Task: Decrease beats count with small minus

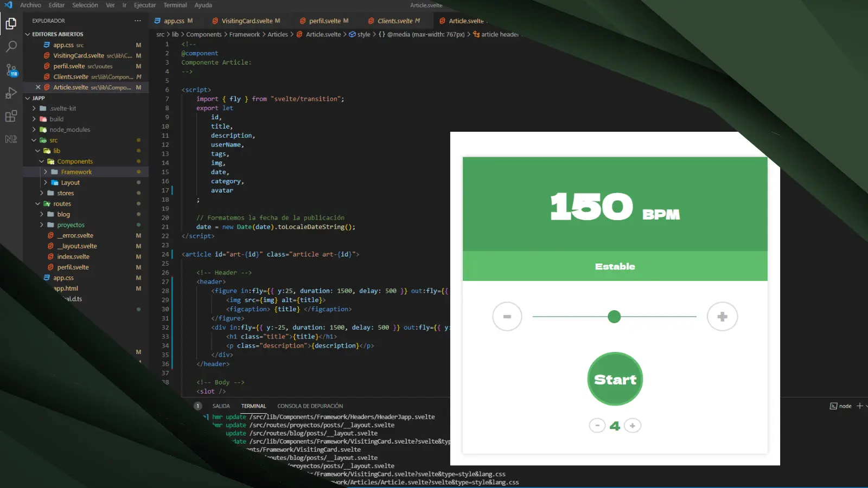Action: point(597,426)
